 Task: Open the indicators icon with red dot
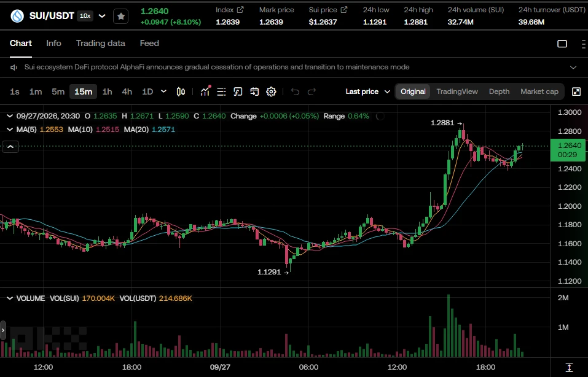point(205,91)
